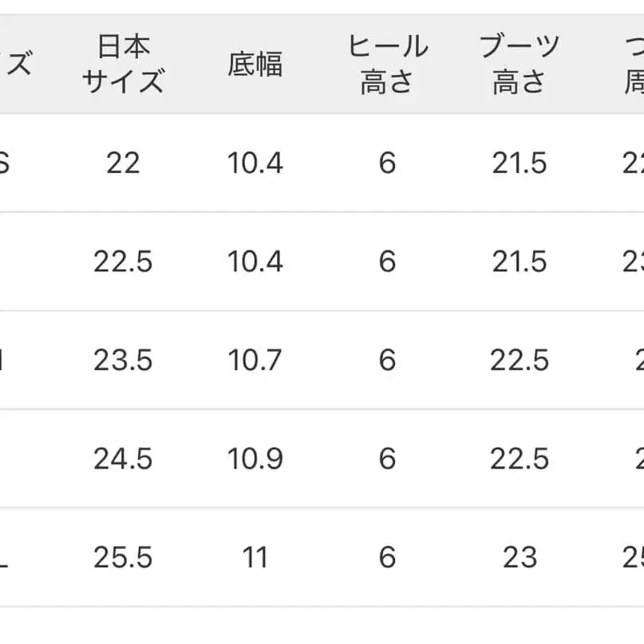
Task: Select the Japan size 22.5 cell
Action: click(x=123, y=262)
